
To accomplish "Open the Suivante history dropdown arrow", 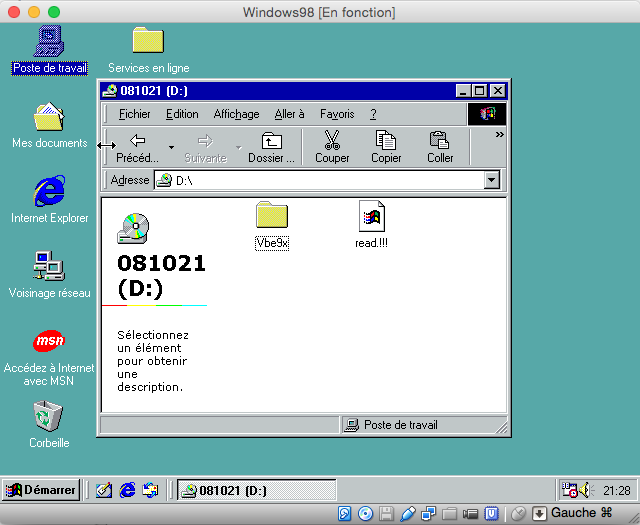I will pos(238,147).
